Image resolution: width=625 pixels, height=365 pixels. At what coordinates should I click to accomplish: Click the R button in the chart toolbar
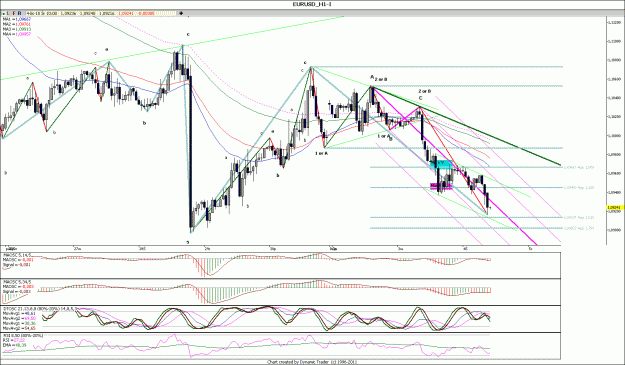point(19,13)
